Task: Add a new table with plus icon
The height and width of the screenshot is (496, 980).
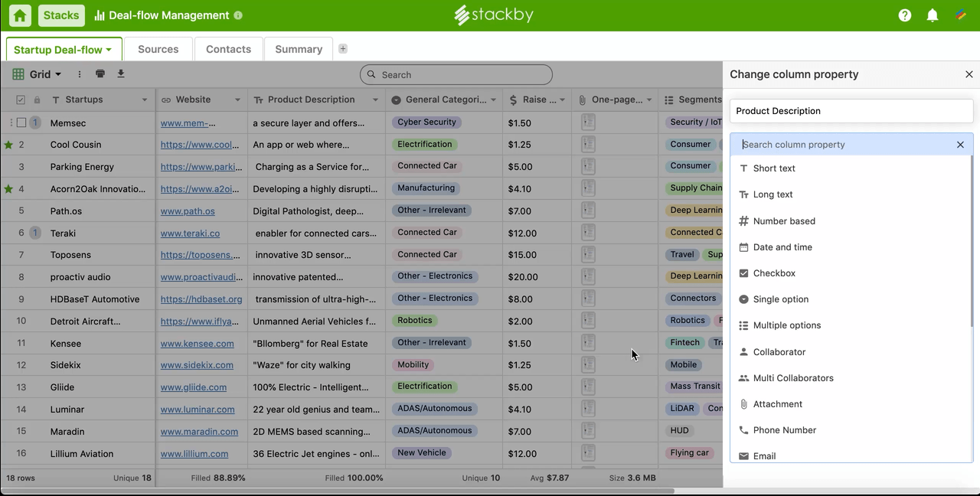Action: 343,49
